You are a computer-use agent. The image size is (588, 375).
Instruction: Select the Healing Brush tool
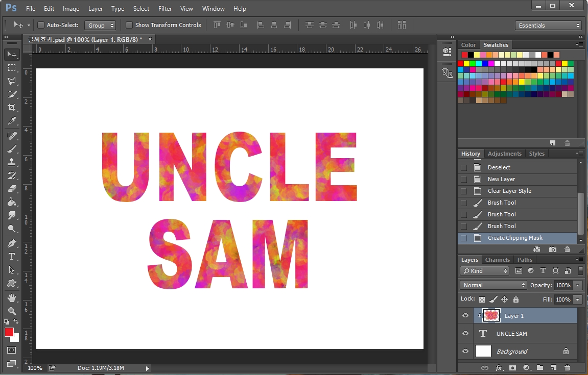pyautogui.click(x=12, y=135)
